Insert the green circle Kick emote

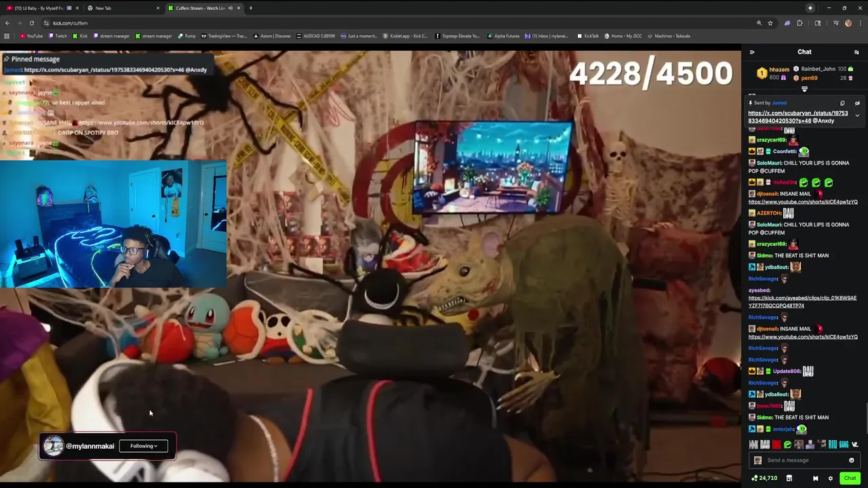(x=787, y=445)
